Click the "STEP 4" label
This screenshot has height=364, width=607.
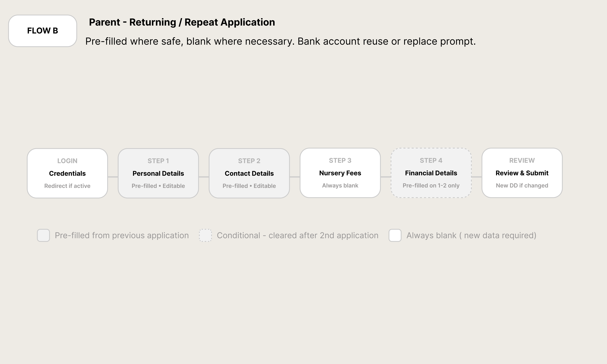(x=431, y=160)
